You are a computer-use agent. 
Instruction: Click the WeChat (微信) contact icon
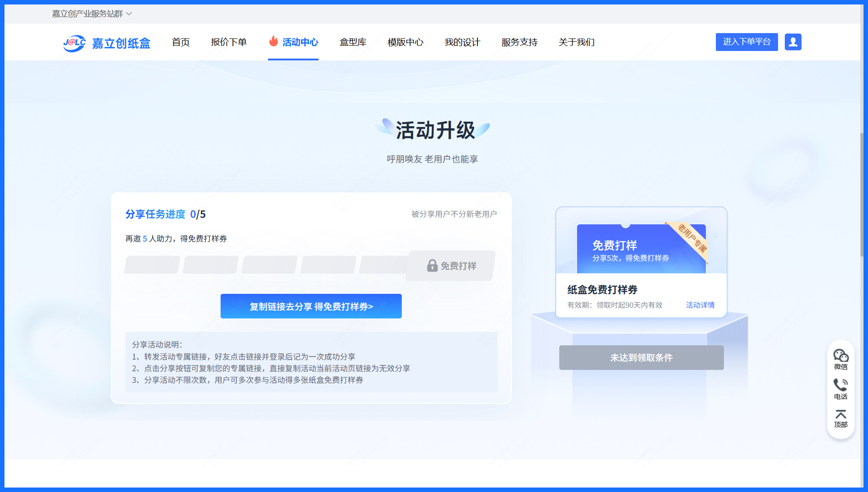tap(841, 356)
